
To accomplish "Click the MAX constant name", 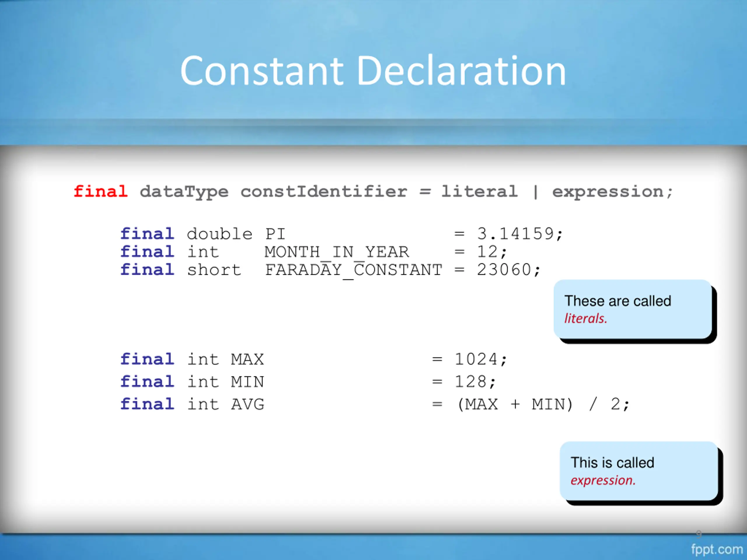I will click(x=247, y=359).
